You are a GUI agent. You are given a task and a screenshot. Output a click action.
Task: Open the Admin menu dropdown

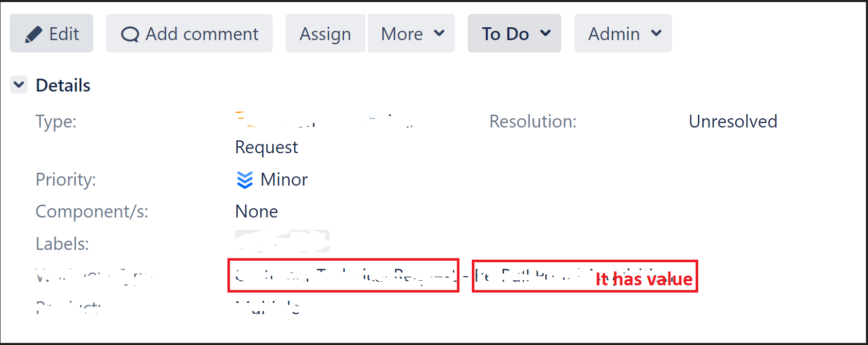pyautogui.click(x=623, y=33)
